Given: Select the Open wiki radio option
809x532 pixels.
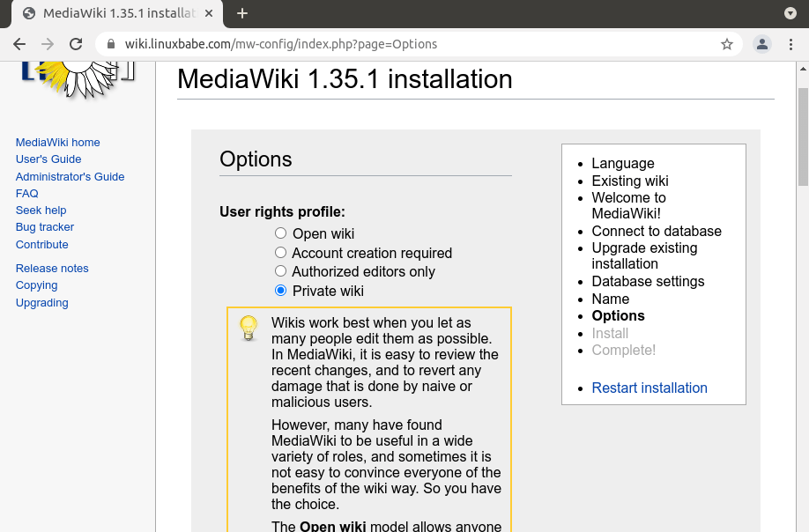Looking at the screenshot, I should [x=280, y=233].
